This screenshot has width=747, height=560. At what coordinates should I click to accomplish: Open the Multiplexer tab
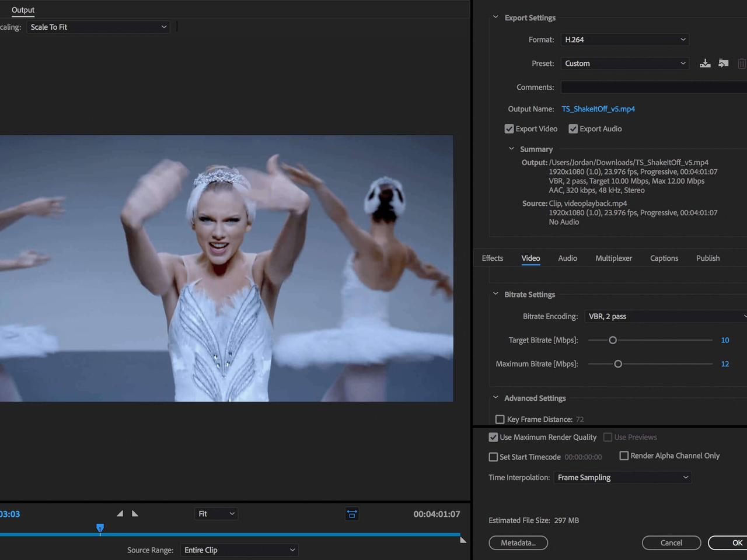(613, 258)
